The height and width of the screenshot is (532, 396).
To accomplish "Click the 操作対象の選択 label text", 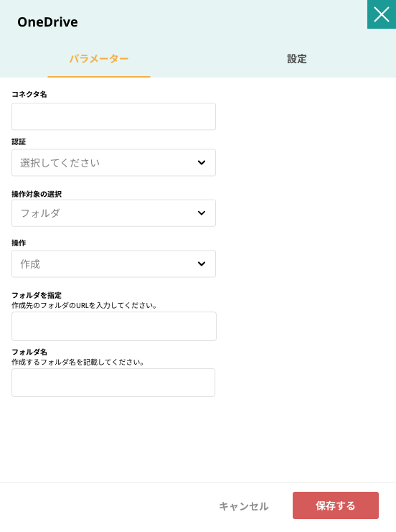I will (37, 194).
